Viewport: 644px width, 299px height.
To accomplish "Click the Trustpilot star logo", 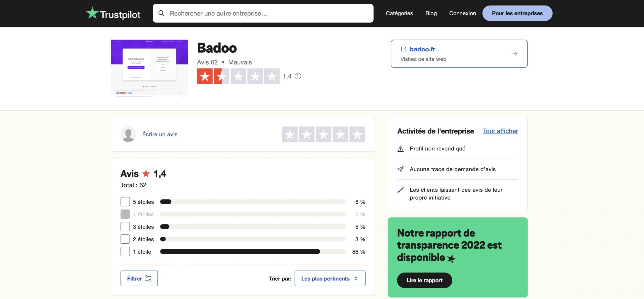I will (x=92, y=13).
